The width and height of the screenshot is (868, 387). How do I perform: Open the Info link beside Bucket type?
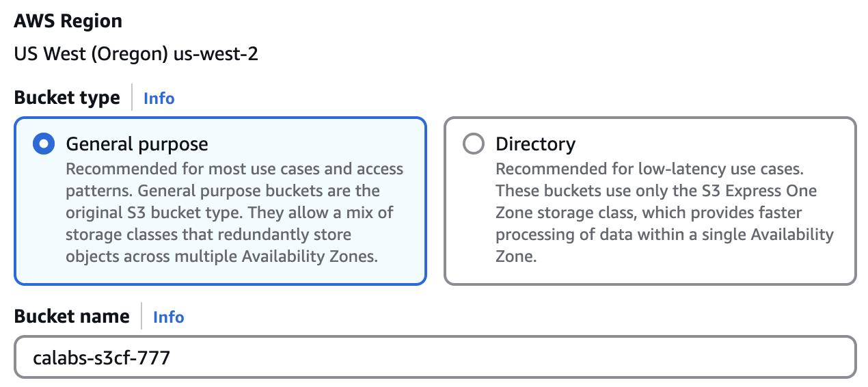pos(159,98)
